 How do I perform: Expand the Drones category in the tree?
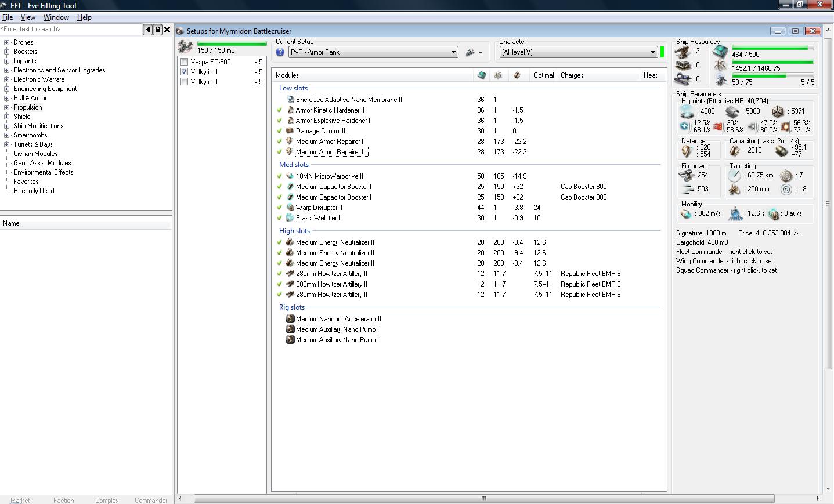[x=7, y=42]
